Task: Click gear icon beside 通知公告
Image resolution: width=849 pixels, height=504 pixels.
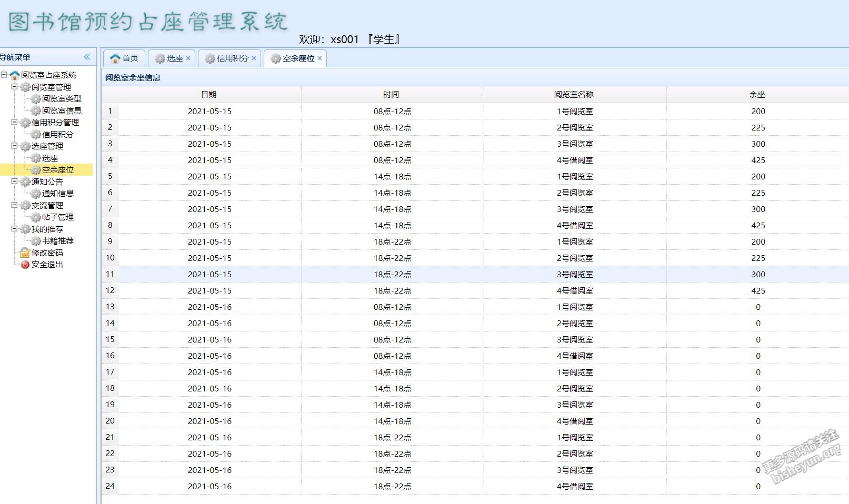Action: tap(25, 182)
